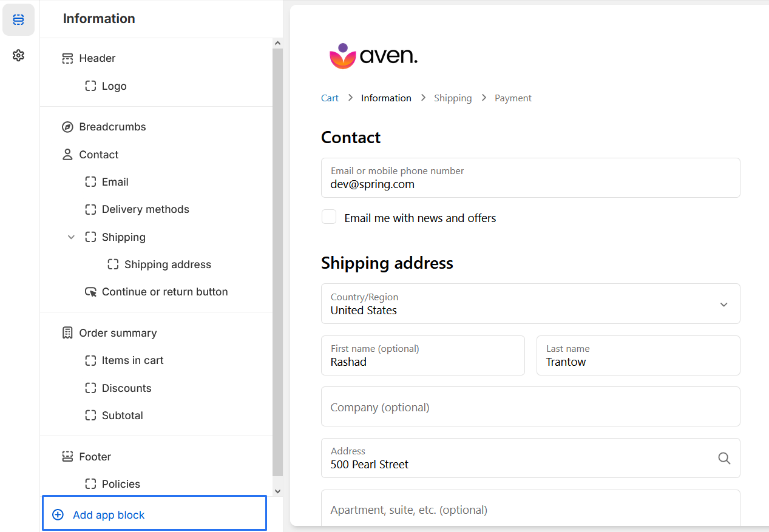This screenshot has height=532, width=769.
Task: Select the Shipping address block item
Action: click(x=167, y=264)
